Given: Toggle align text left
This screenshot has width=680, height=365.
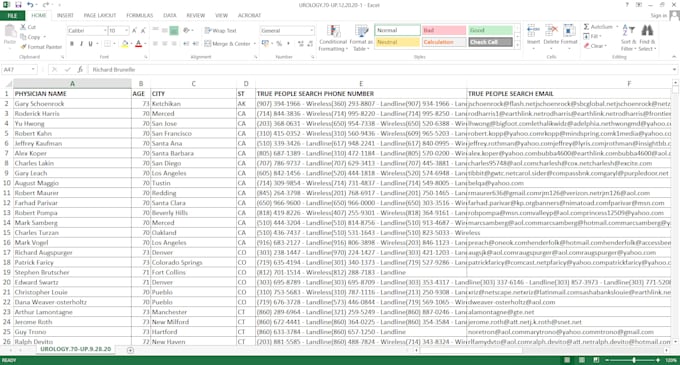Looking at the screenshot, I should coord(155,44).
